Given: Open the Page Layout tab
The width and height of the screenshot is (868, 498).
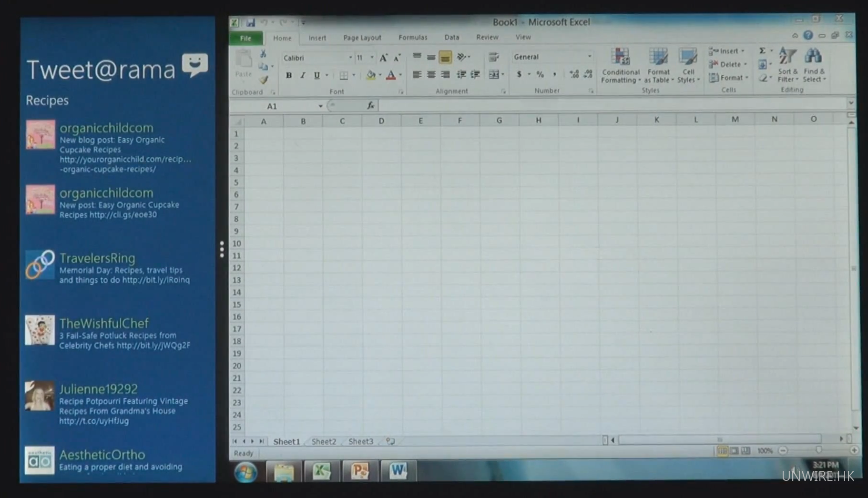Looking at the screenshot, I should point(362,38).
